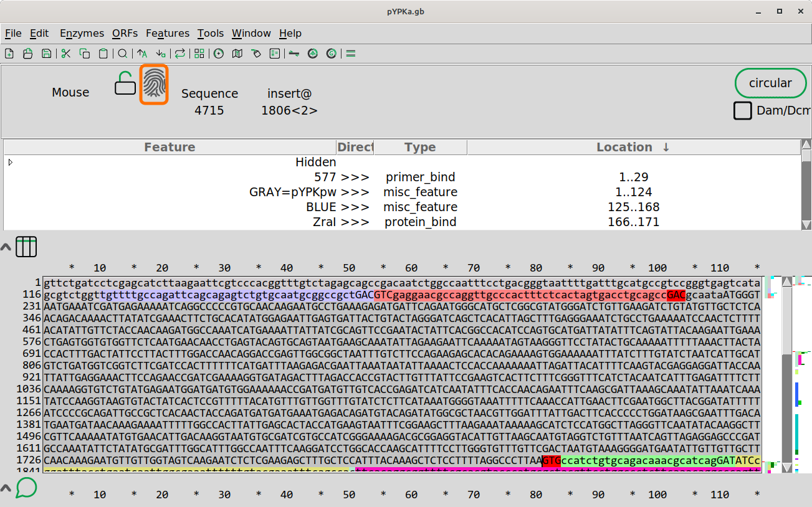Click the Feature column header
Viewport: 812px width, 507px height.
170,148
